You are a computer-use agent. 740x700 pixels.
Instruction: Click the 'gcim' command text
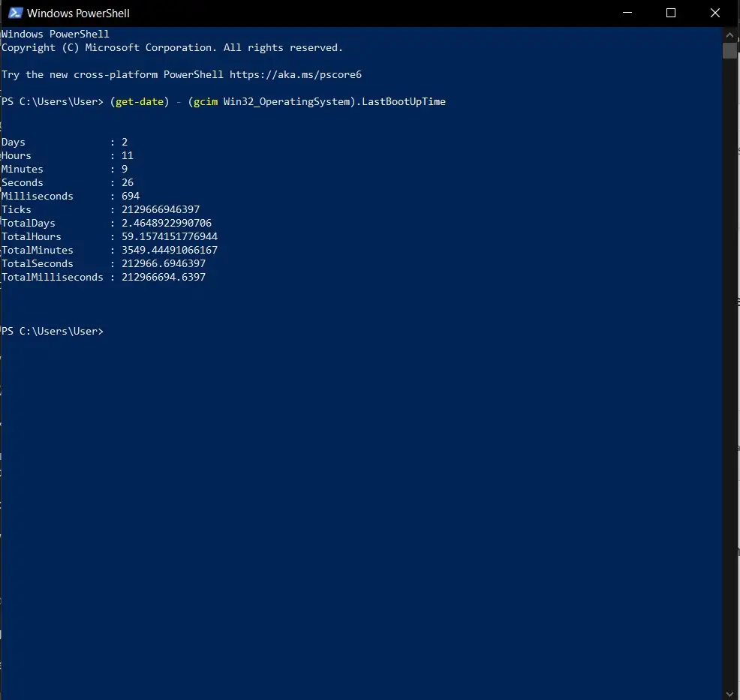point(206,102)
